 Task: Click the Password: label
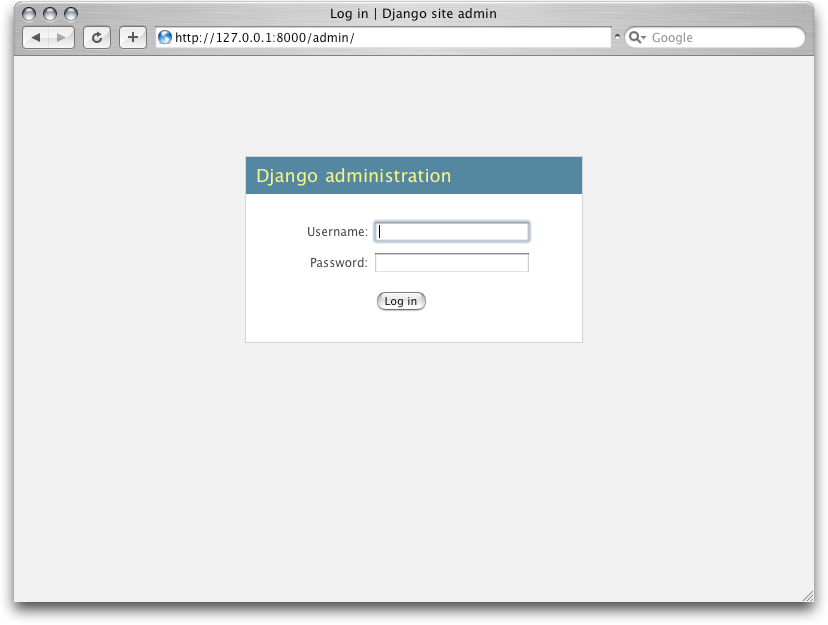pyautogui.click(x=338, y=262)
